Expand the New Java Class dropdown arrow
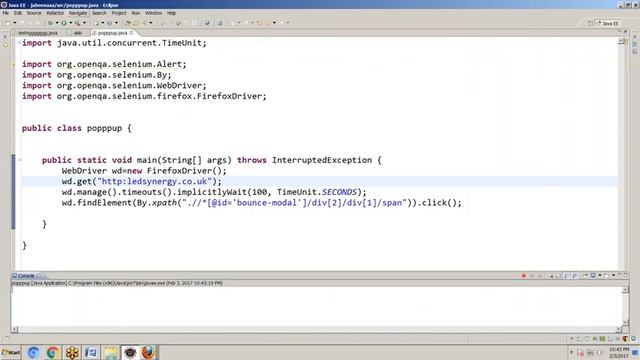Viewport: 640px width, 360px height. pos(116,23)
